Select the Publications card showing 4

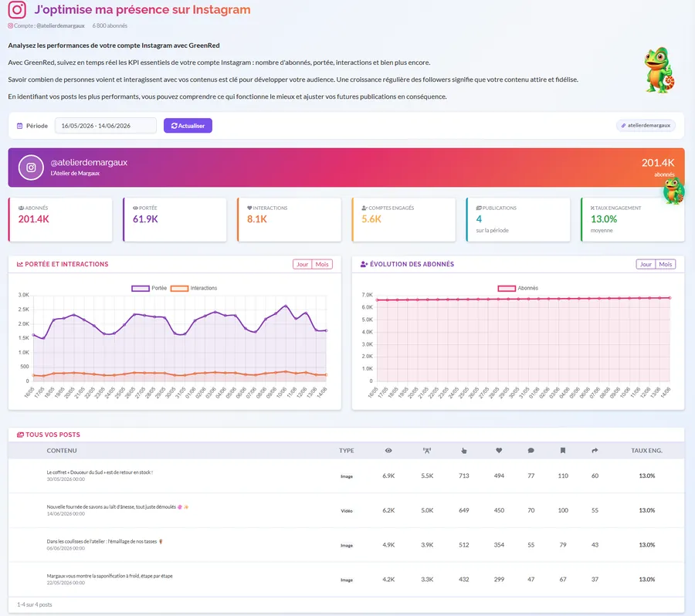pos(518,219)
